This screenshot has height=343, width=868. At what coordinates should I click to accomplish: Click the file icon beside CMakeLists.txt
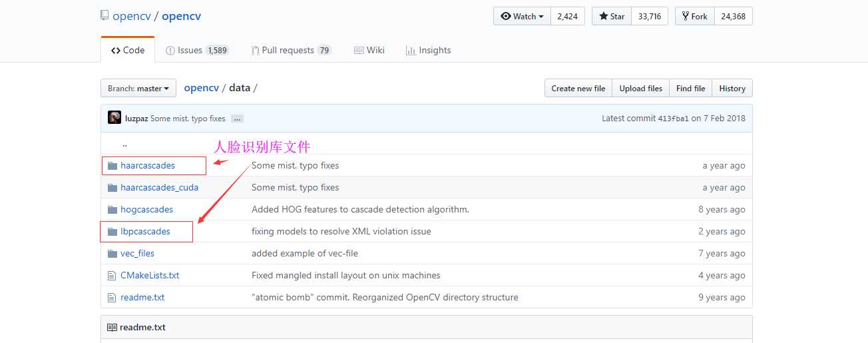(112, 275)
